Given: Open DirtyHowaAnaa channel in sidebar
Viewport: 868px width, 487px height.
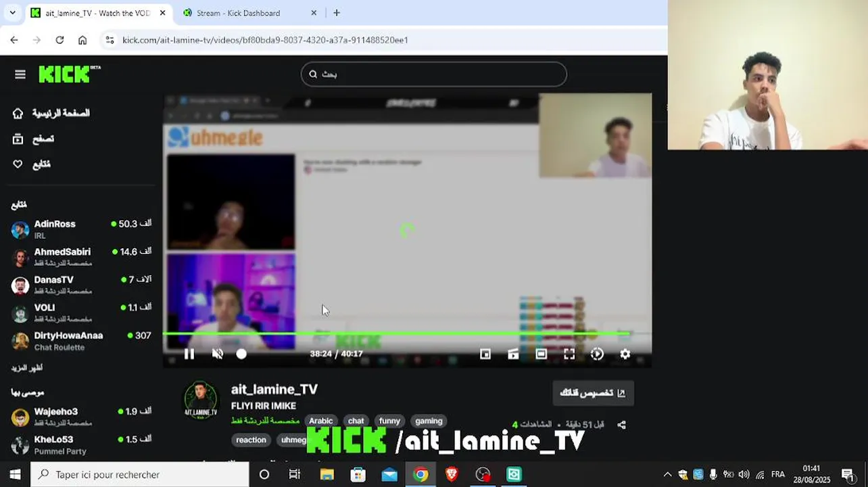Looking at the screenshot, I should 81,341.
